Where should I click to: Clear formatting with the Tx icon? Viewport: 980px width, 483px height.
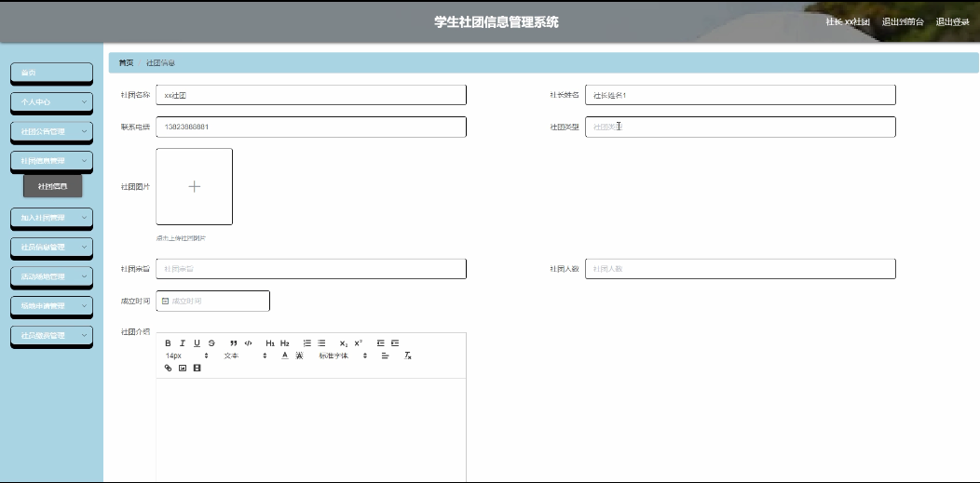coord(407,356)
